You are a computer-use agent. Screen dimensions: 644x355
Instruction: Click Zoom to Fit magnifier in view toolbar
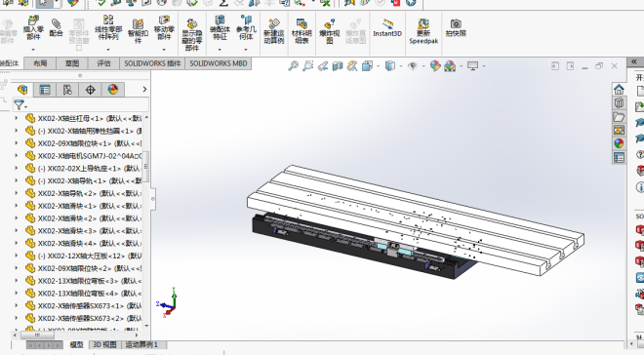click(x=293, y=65)
